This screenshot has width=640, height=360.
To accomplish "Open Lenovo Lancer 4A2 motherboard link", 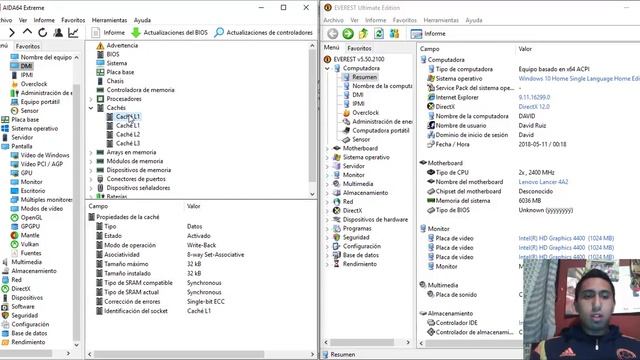I will pyautogui.click(x=543, y=182).
